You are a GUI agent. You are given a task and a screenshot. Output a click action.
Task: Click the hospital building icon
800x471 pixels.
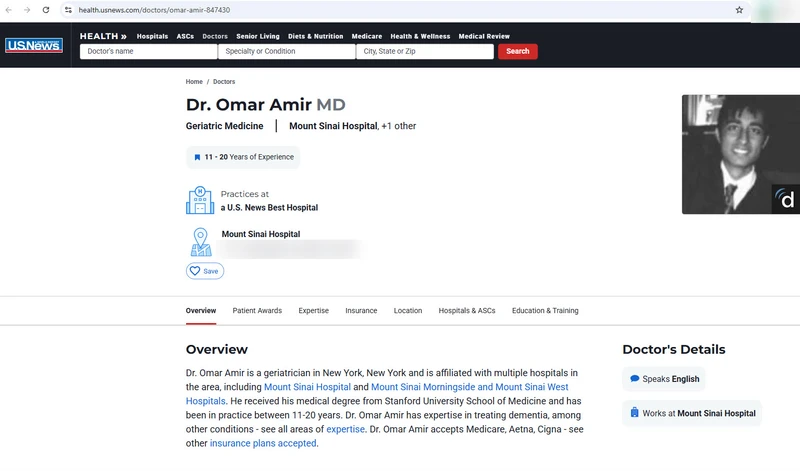pos(200,200)
